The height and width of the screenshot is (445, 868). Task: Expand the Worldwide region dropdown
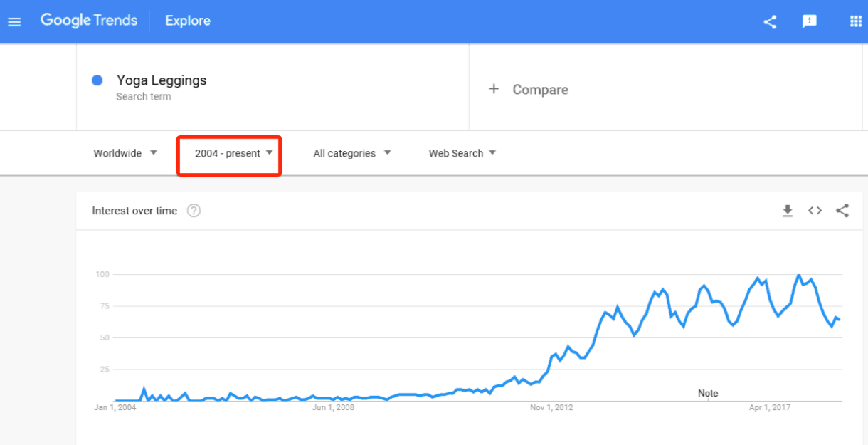[x=125, y=153]
